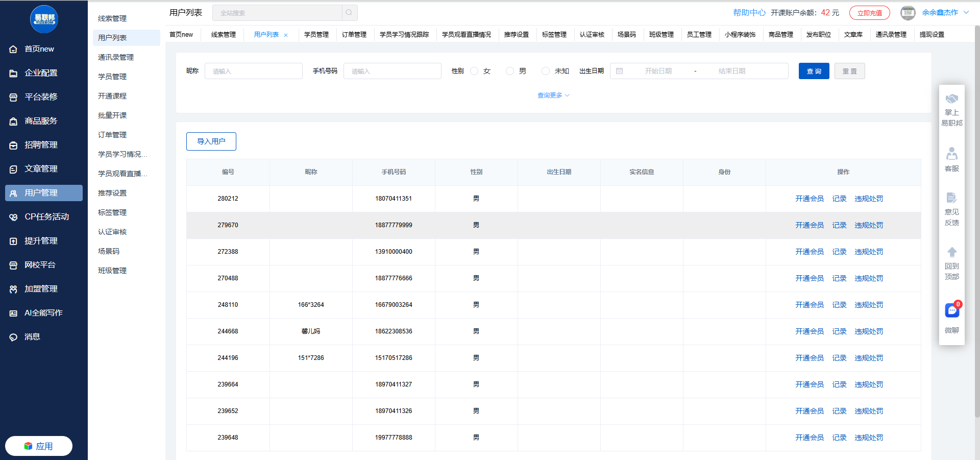Viewport: 980px width, 460px height.
Task: Switch to the 订单管理 tab
Action: [x=354, y=35]
